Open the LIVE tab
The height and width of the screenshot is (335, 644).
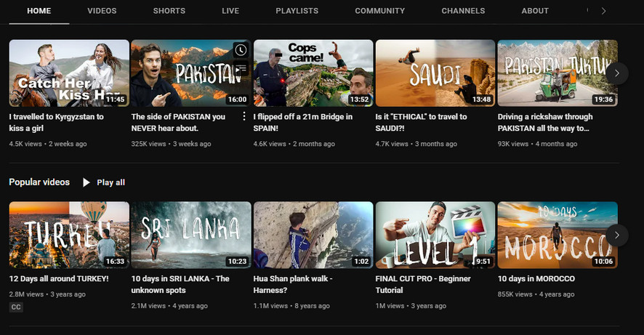[230, 11]
